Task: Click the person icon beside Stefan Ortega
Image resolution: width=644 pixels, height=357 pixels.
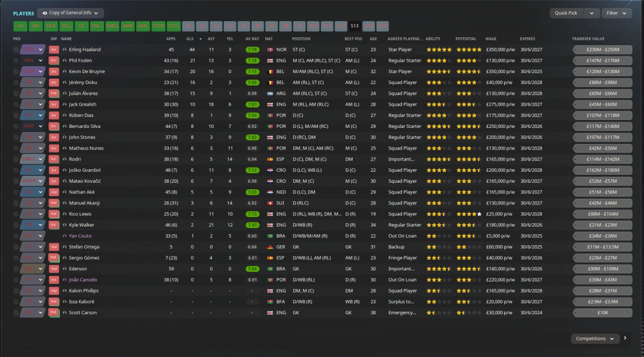Action: tap(65, 247)
